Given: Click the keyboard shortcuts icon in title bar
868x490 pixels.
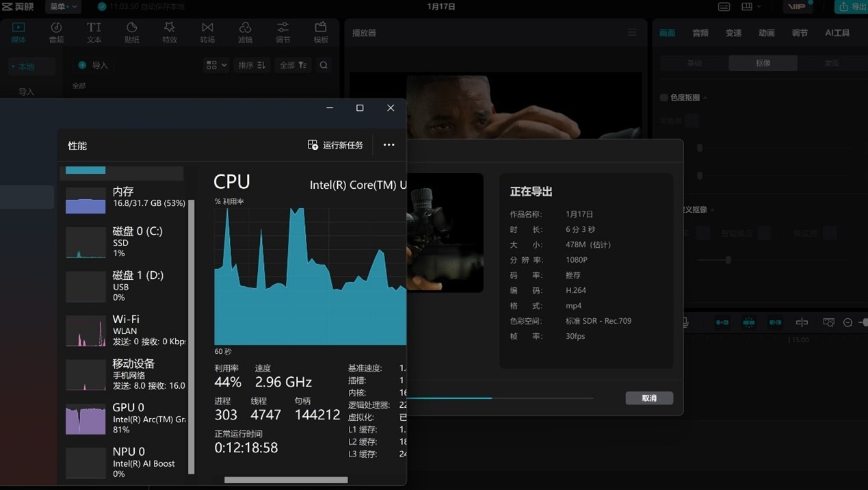Looking at the screenshot, I should pyautogui.click(x=724, y=6).
